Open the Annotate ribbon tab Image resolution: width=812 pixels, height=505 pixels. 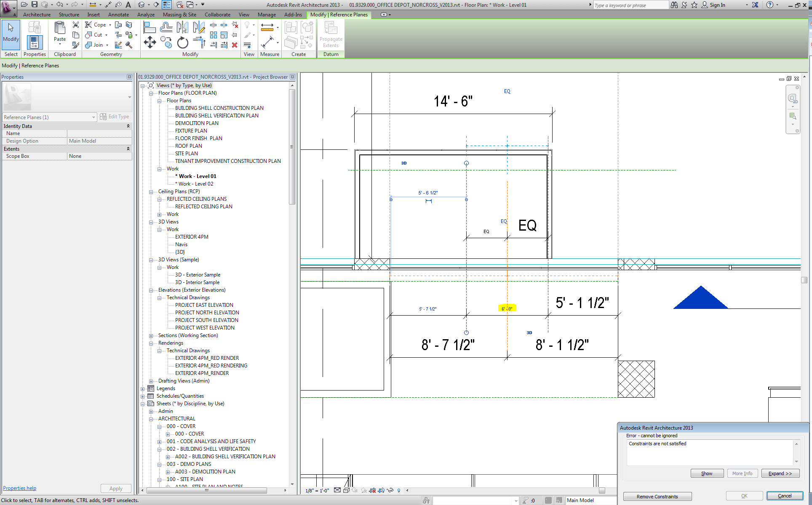(118, 15)
